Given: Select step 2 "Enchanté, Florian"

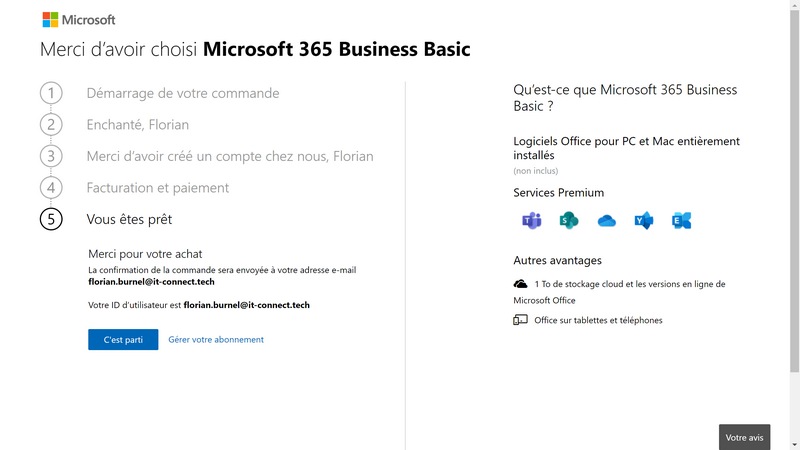Looking at the screenshot, I should 138,125.
